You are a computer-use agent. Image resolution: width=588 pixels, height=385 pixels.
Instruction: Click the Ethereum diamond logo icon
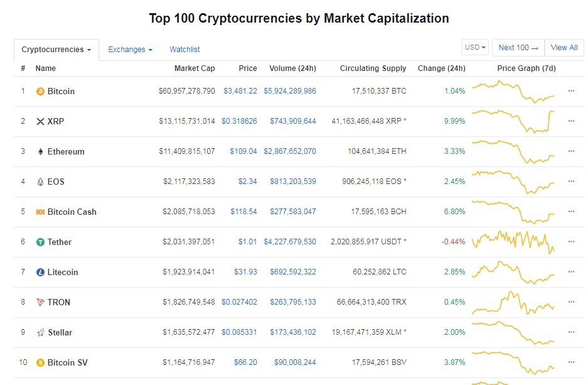click(x=40, y=151)
